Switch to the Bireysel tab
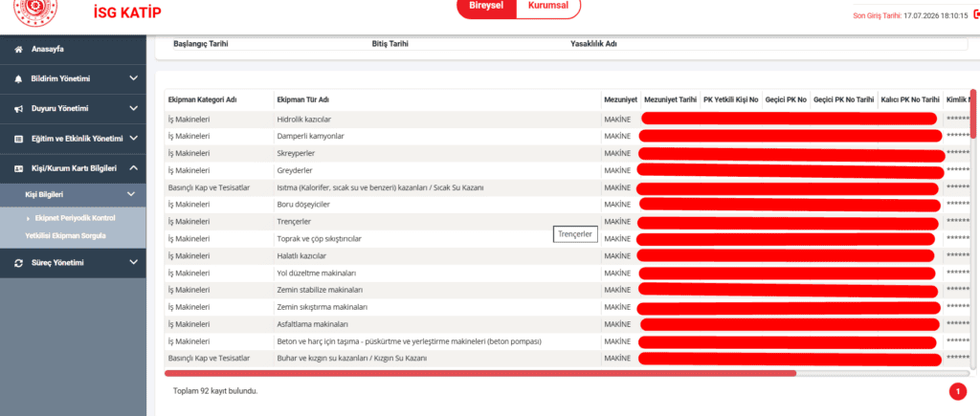 (487, 6)
